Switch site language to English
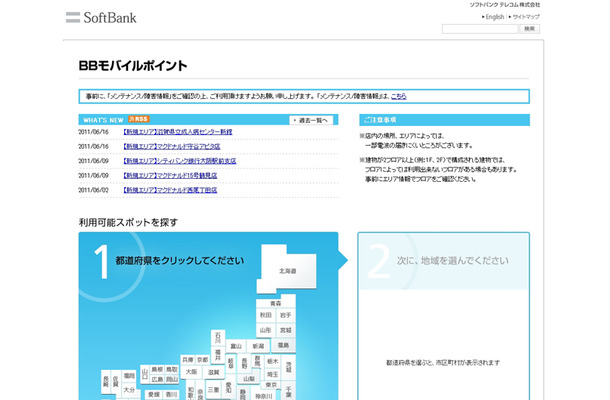 494,17
